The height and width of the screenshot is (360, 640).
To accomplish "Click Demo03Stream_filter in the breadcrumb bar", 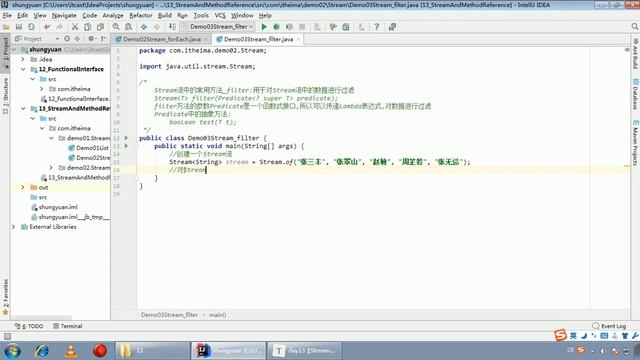I will 169,315.
